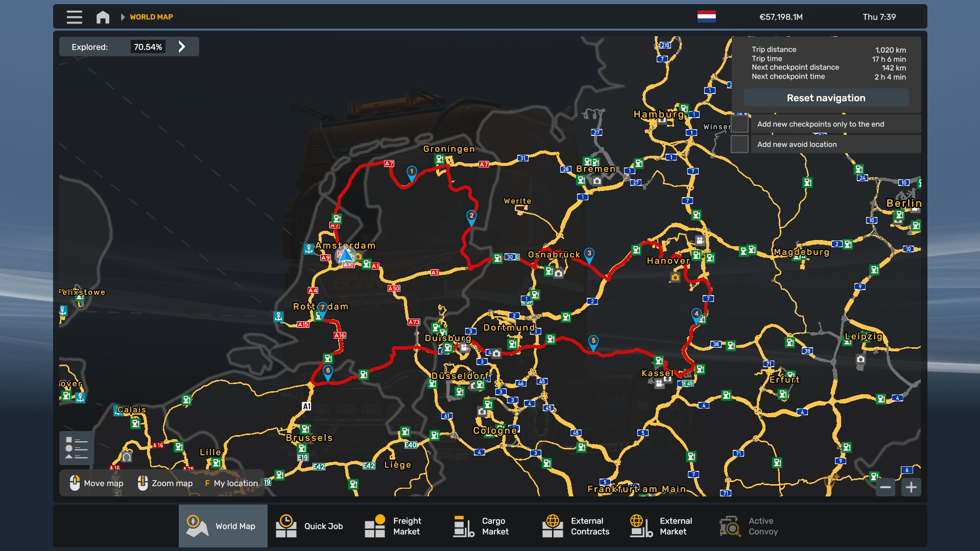Image resolution: width=980 pixels, height=551 pixels.
Task: Click the Netherlands flag icon
Action: (706, 17)
